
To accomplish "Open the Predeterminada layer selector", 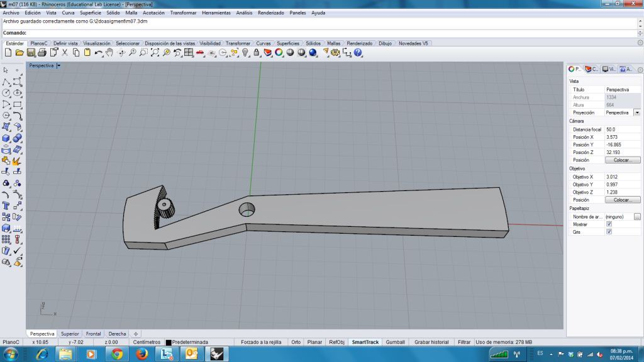I will tap(190, 342).
